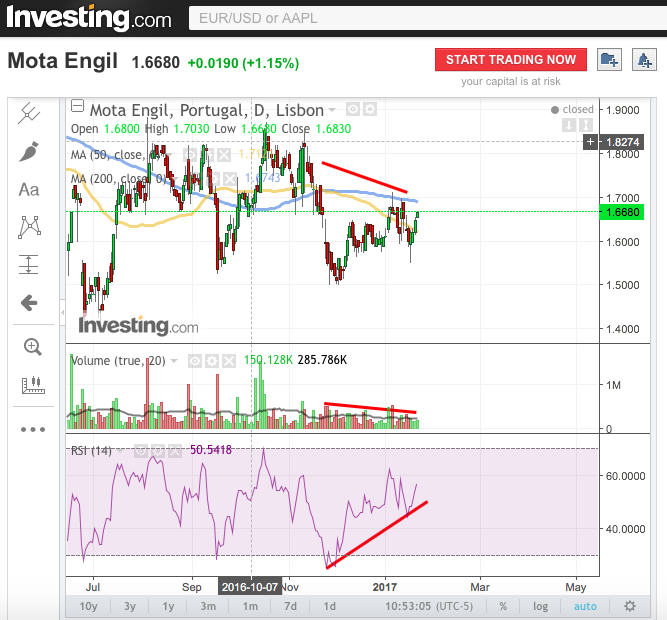Select the Pitchfork drawing tool

[x=29, y=113]
